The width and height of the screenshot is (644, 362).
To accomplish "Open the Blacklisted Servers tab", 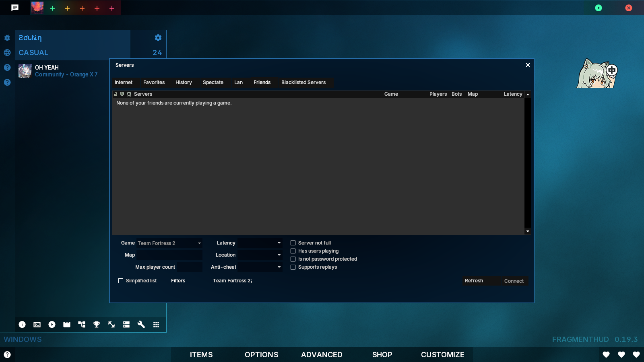I will [x=303, y=82].
